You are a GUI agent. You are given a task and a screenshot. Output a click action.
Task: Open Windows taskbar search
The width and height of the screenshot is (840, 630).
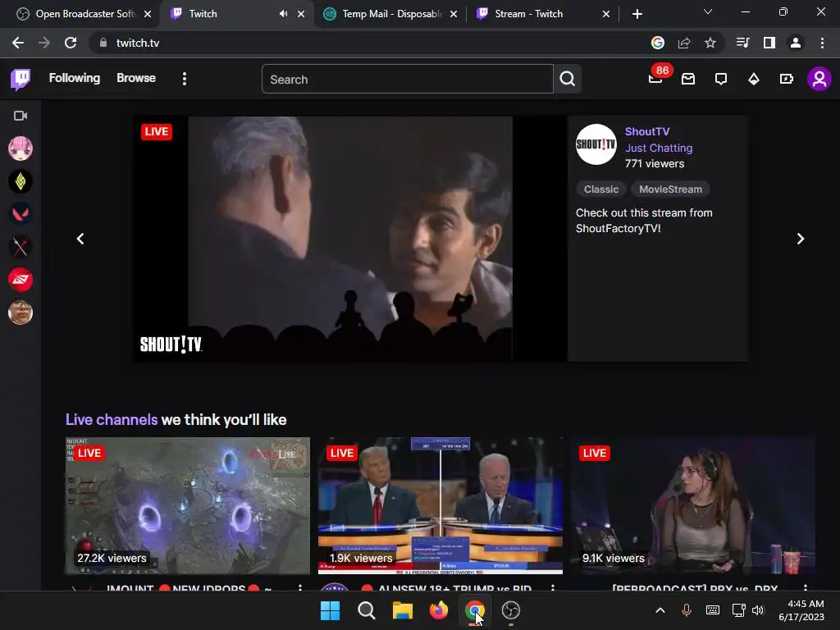367,610
